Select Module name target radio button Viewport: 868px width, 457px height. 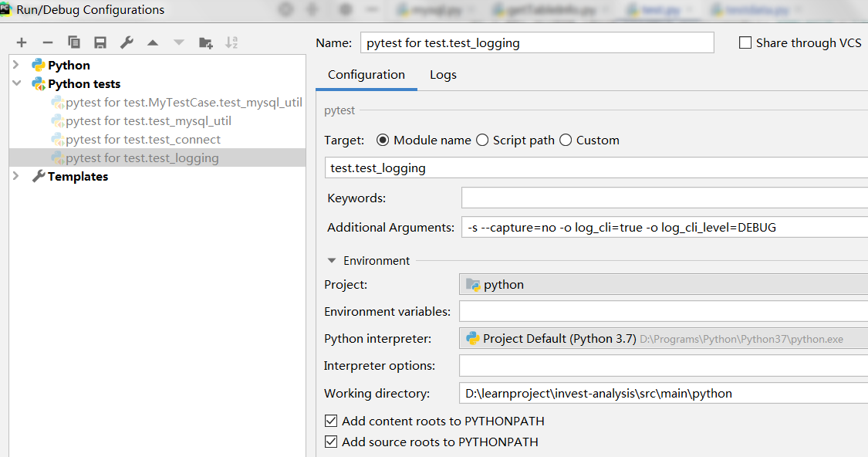383,140
